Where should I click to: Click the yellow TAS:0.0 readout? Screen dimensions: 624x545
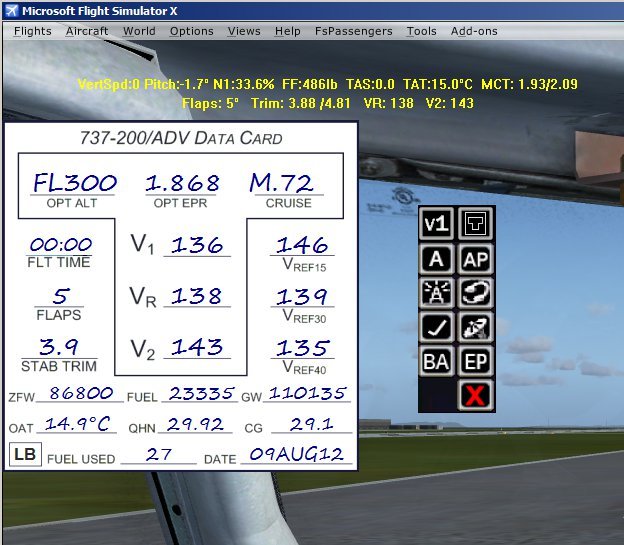tap(370, 84)
